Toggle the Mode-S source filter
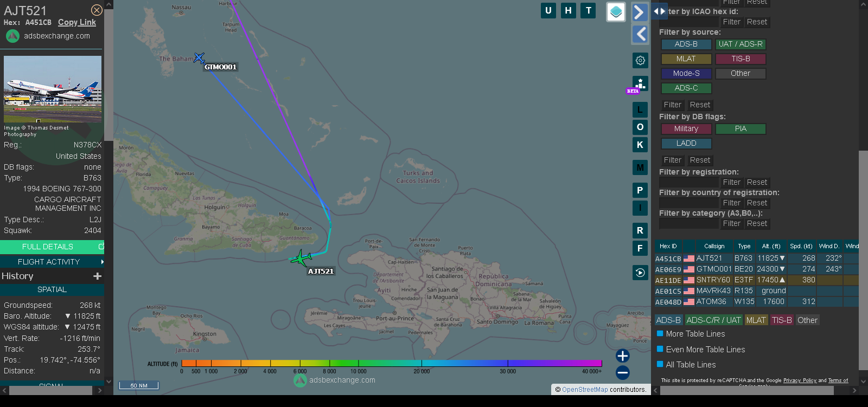 click(x=686, y=74)
